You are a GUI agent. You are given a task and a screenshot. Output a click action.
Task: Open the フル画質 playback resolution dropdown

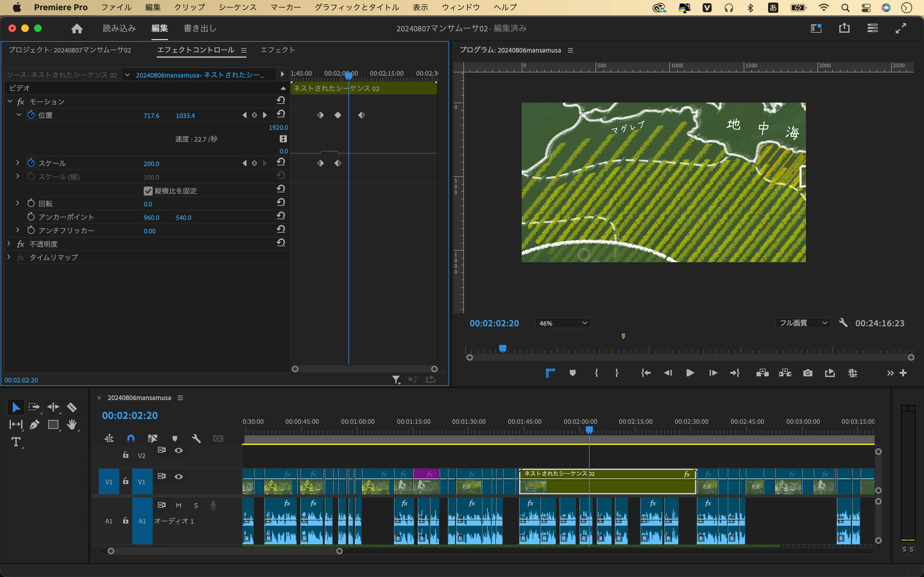point(803,323)
